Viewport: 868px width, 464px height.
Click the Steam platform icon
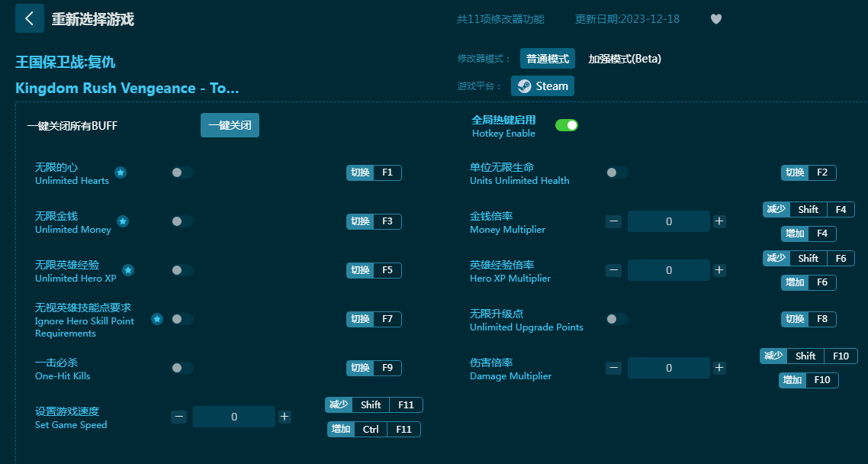[524, 86]
